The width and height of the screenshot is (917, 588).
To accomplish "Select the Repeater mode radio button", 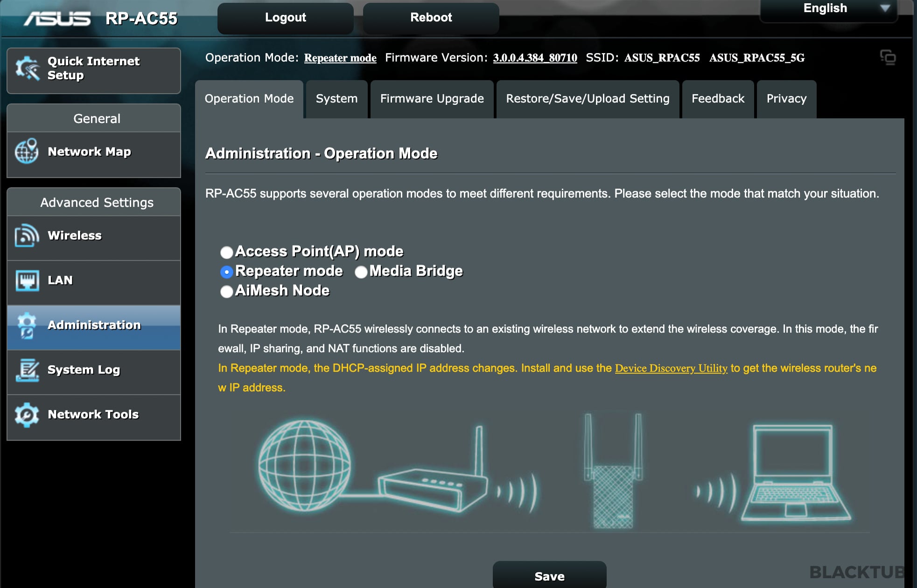I will click(227, 272).
